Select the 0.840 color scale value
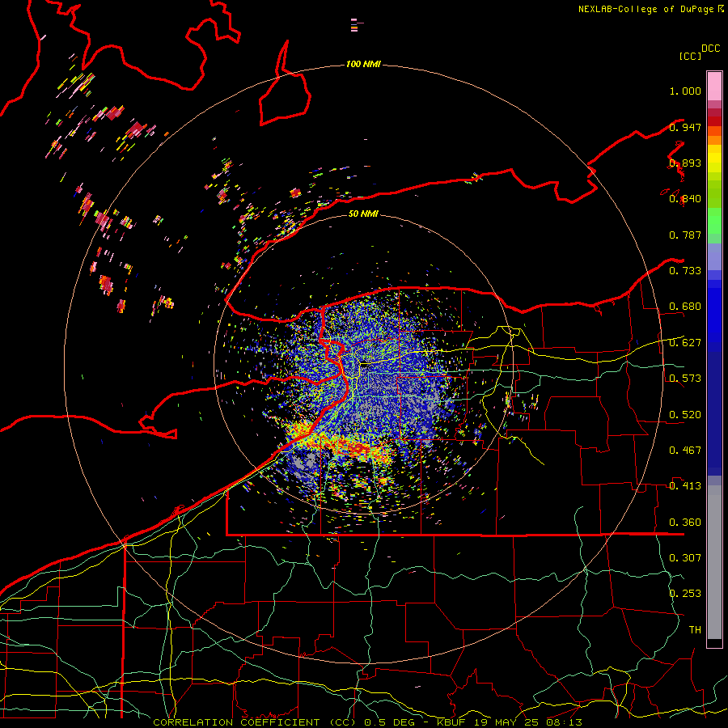The width and height of the screenshot is (728, 728). pyautogui.click(x=685, y=199)
